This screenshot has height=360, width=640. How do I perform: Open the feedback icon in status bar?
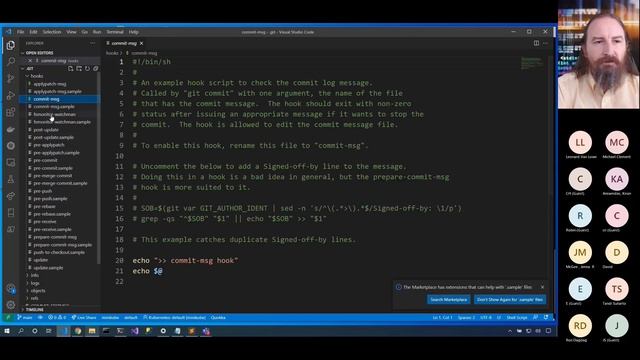click(x=536, y=318)
